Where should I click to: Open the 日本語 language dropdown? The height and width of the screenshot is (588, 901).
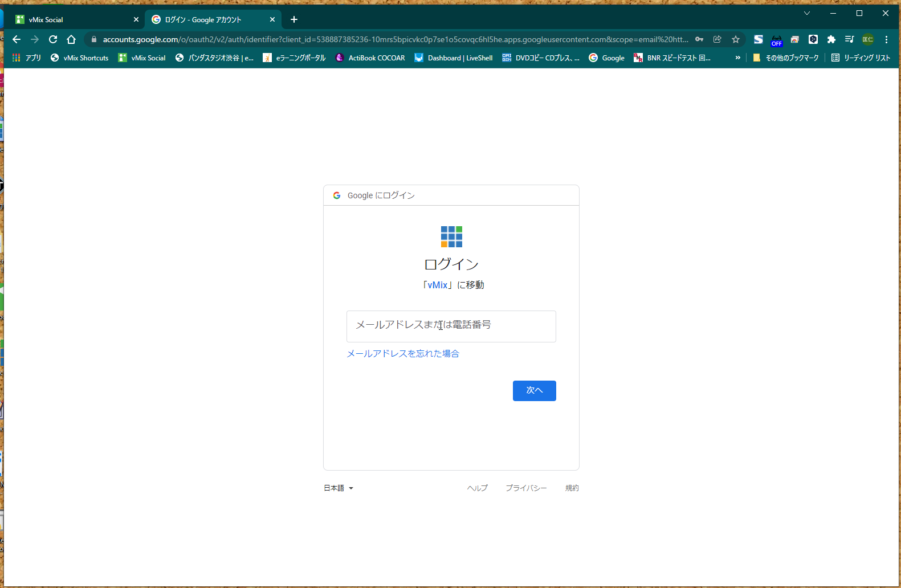tap(339, 488)
